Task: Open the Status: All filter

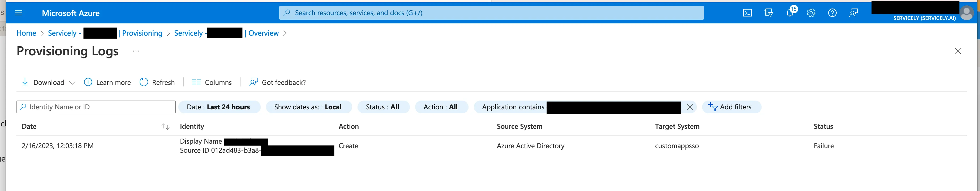Action: (383, 107)
